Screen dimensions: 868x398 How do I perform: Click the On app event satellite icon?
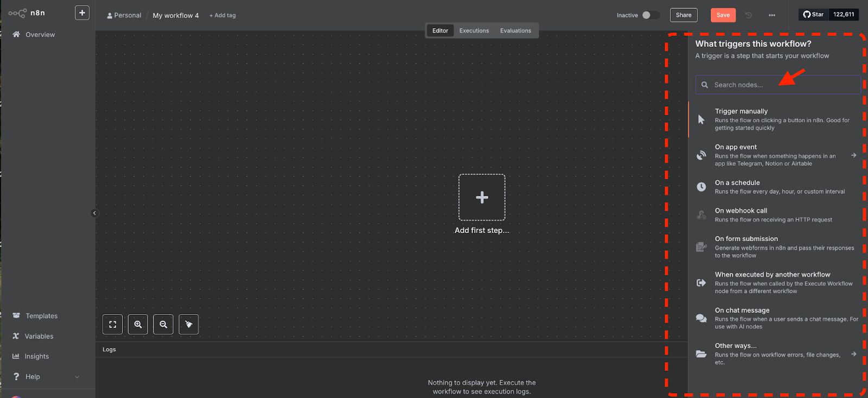click(x=701, y=155)
